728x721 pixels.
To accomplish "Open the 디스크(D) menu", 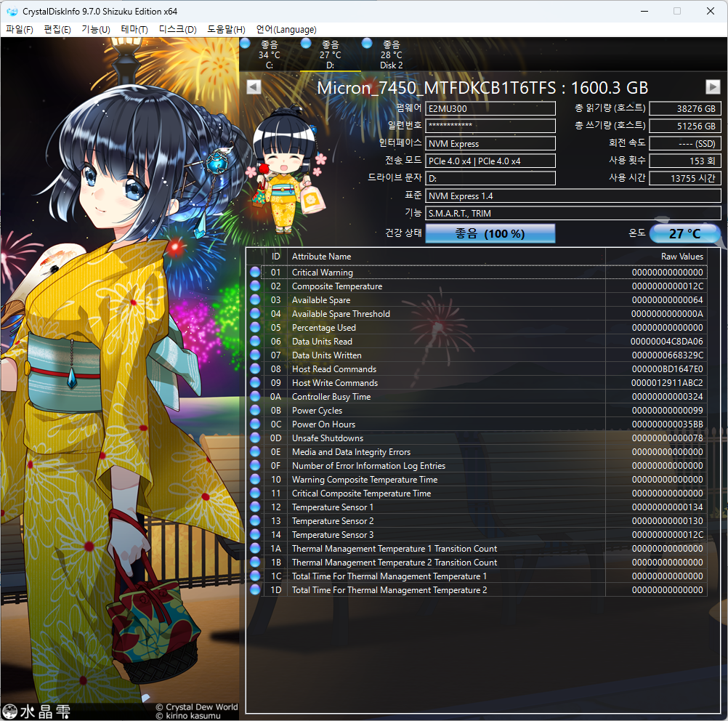I will 177,30.
